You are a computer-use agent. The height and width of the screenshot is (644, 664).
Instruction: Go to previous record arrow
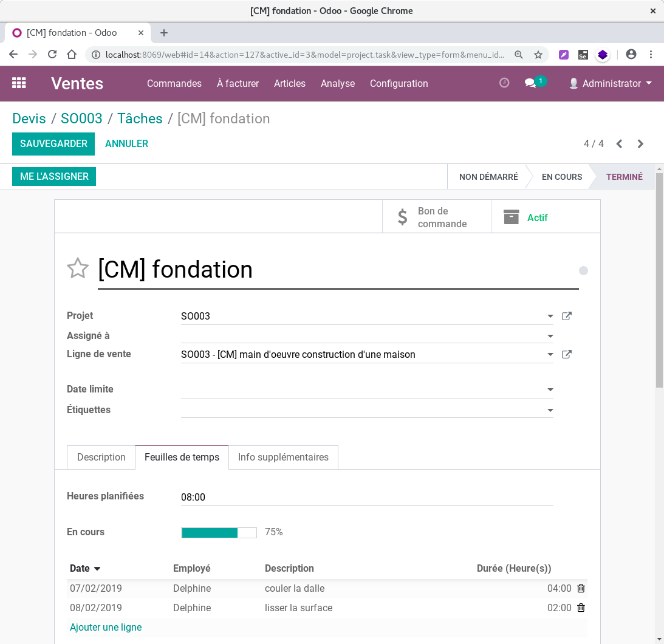[x=619, y=144]
